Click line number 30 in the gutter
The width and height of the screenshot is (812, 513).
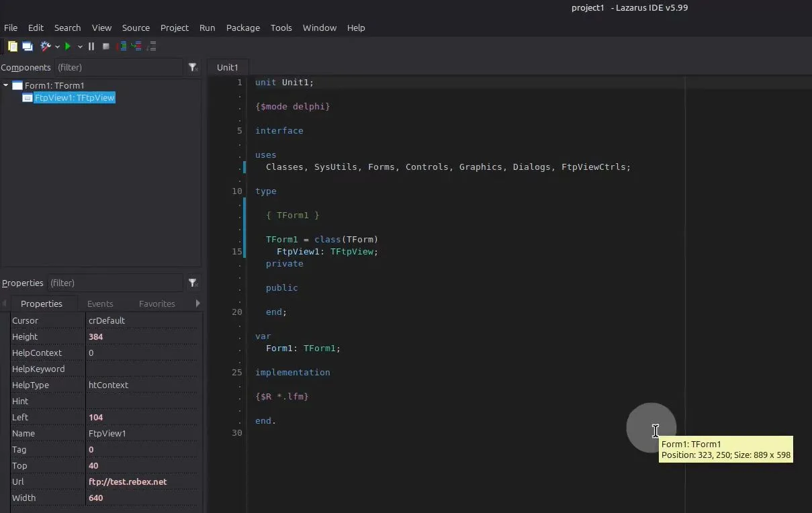236,433
